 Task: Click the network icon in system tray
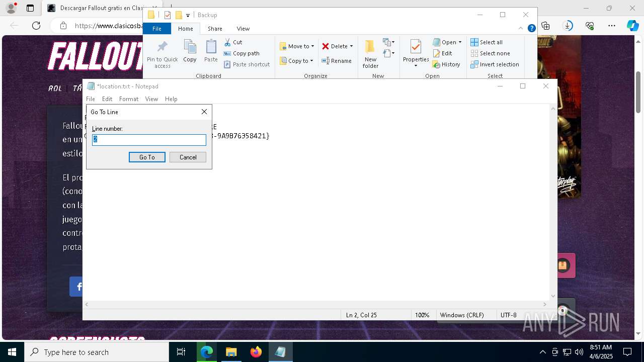coord(567,352)
